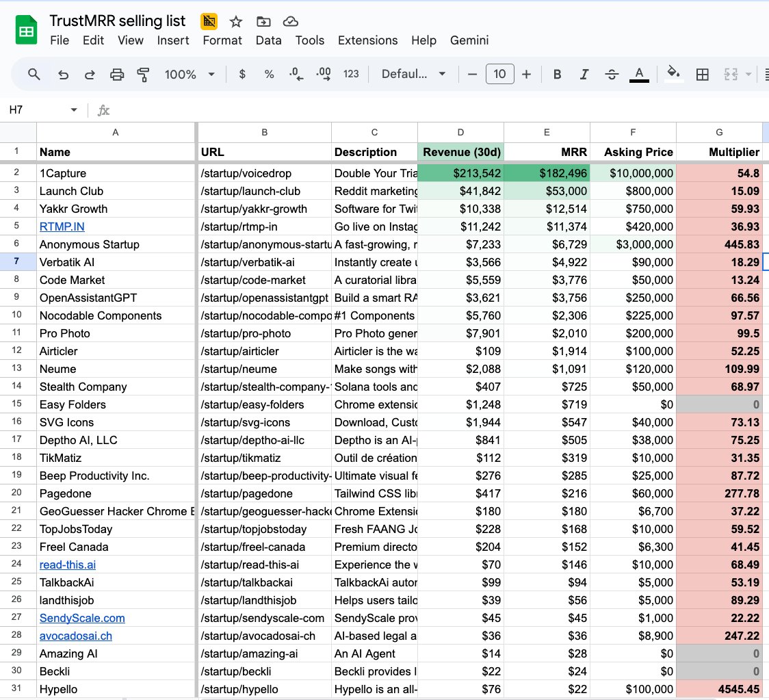Open the Extensions menu

[367, 40]
